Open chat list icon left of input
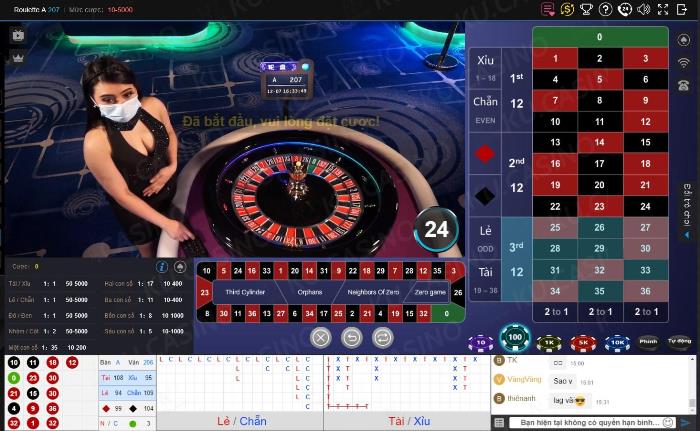Screen dimensions: 700x431 (499, 423)
